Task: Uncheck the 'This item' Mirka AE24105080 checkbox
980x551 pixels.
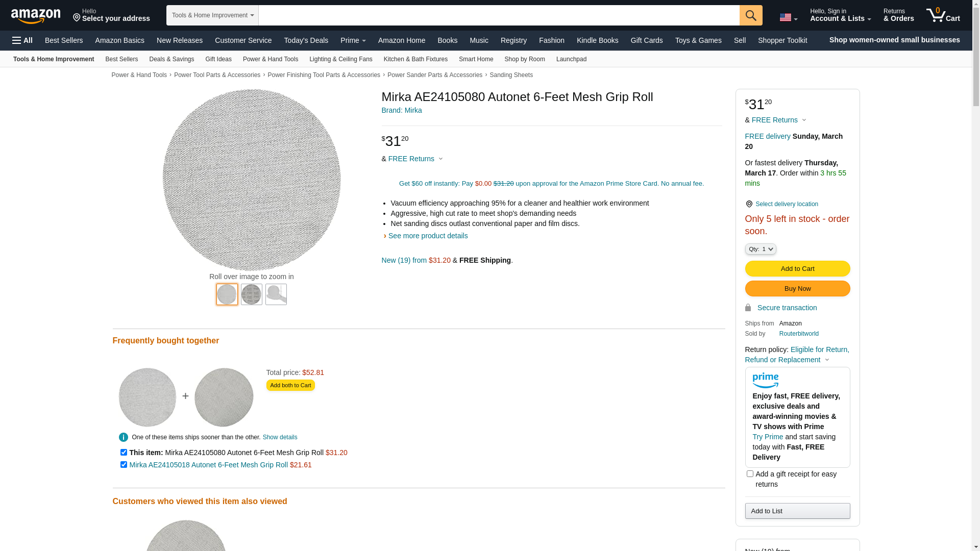Action: pyautogui.click(x=124, y=453)
